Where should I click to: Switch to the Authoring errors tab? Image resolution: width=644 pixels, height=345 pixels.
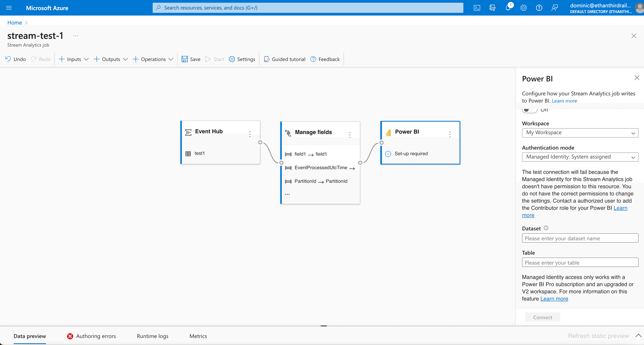(91, 336)
